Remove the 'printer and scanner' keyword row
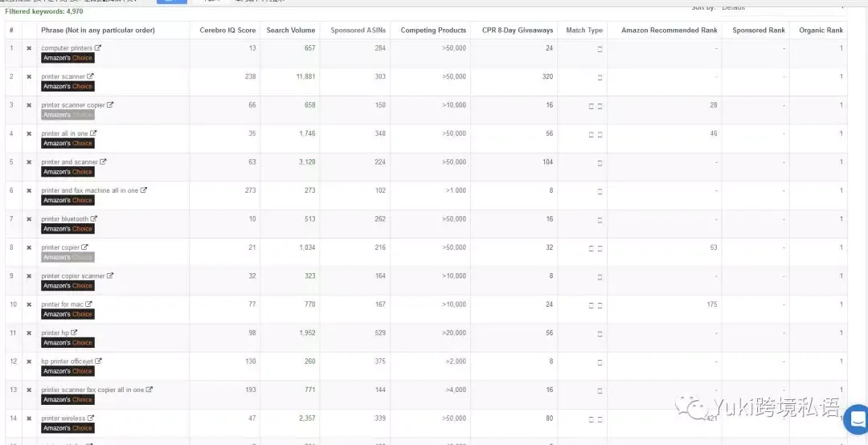 pos(29,162)
